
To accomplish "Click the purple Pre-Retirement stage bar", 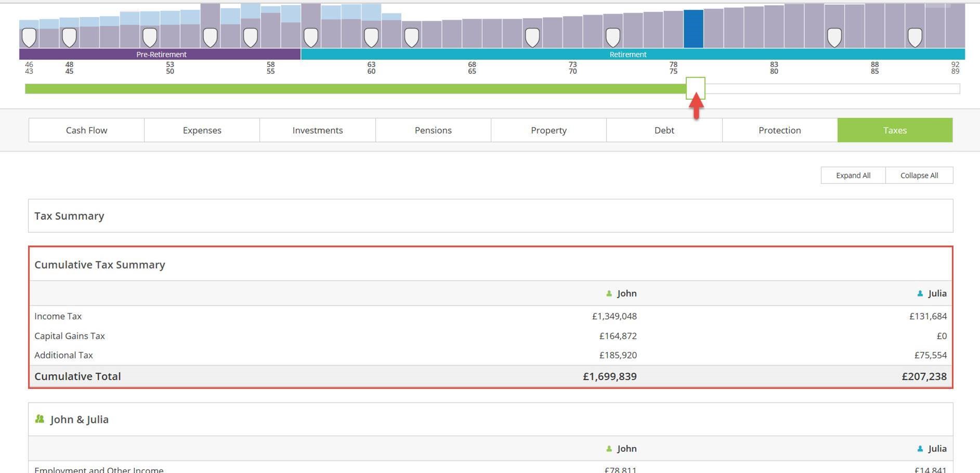I will pos(160,54).
